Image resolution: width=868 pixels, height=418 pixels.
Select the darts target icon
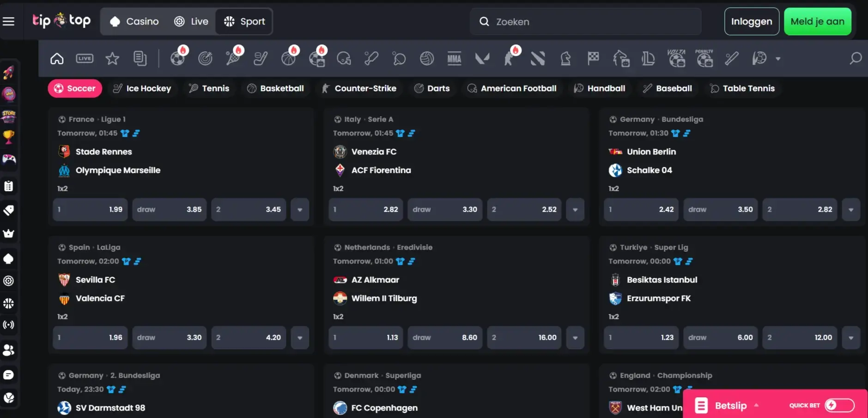pyautogui.click(x=205, y=59)
